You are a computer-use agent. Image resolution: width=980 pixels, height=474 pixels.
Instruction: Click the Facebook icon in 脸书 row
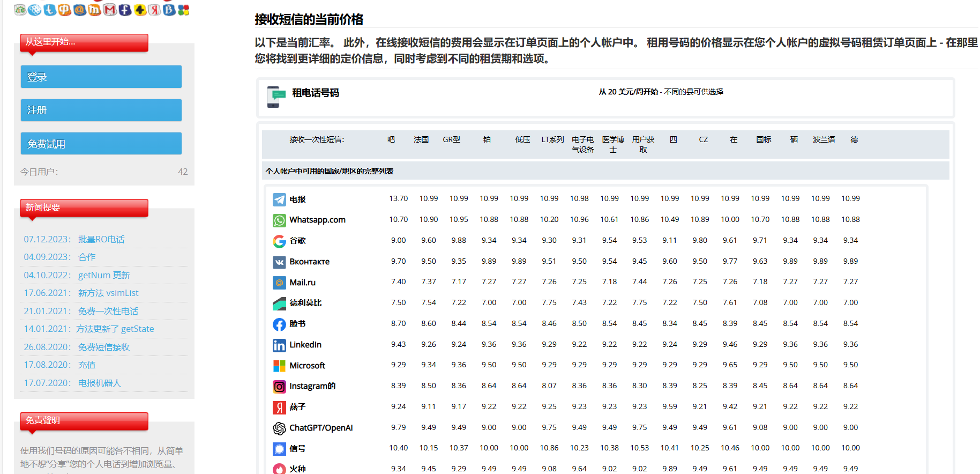pos(279,324)
